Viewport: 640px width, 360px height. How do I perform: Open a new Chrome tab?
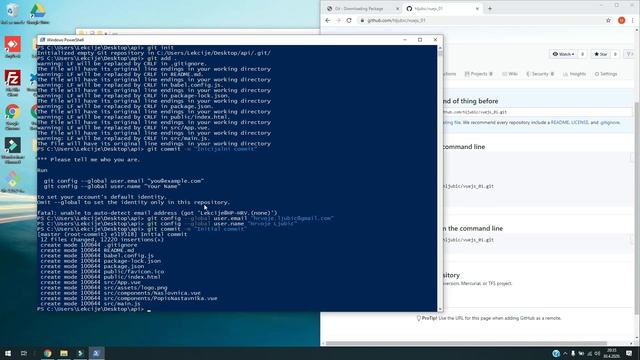(x=490, y=9)
